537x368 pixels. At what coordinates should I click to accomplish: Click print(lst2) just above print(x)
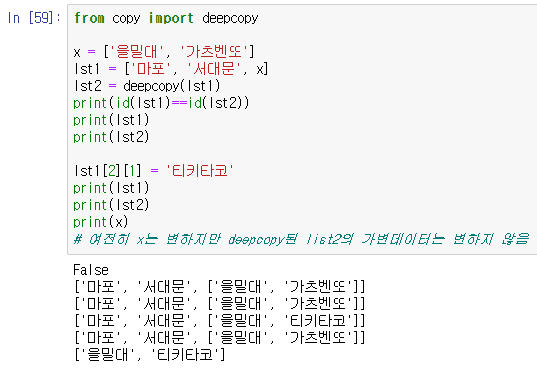click(111, 205)
